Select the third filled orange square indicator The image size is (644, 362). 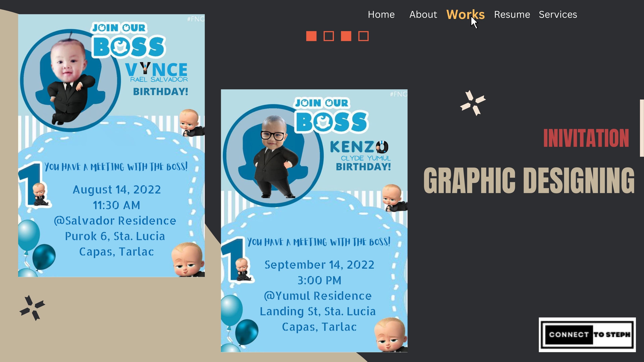[346, 36]
